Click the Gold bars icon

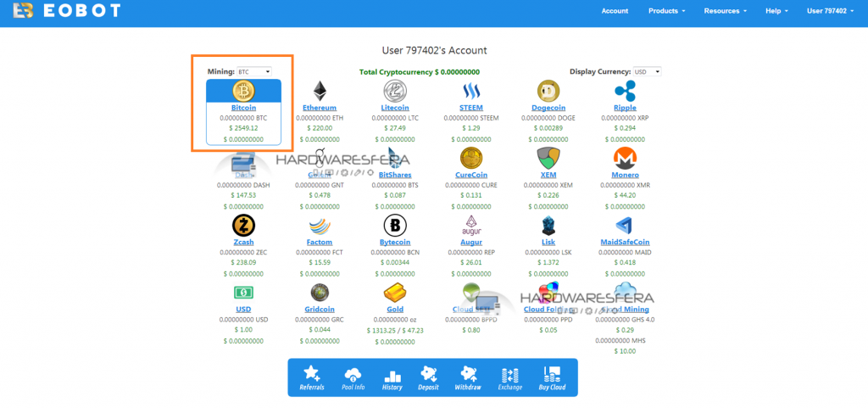pos(395,293)
